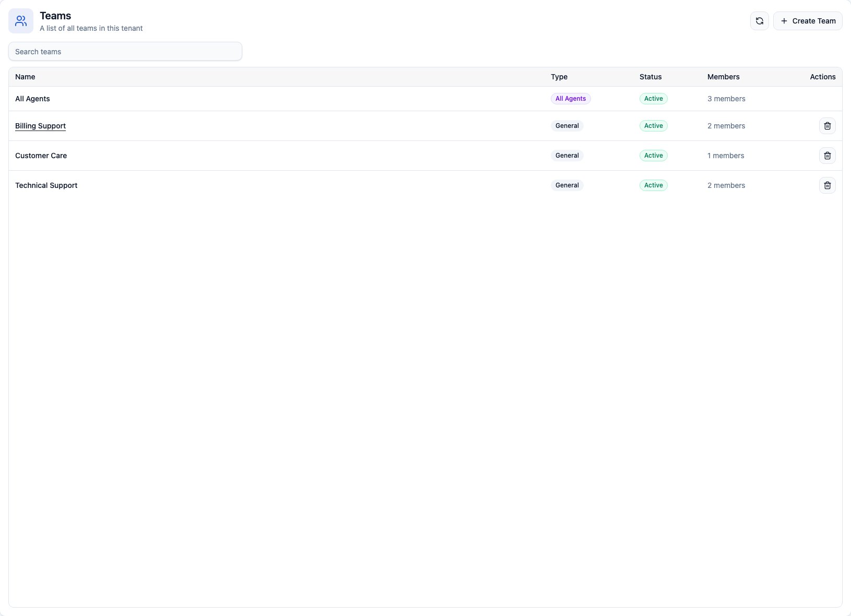Delete the Customer Care team
This screenshot has width=851, height=616.
(x=827, y=156)
